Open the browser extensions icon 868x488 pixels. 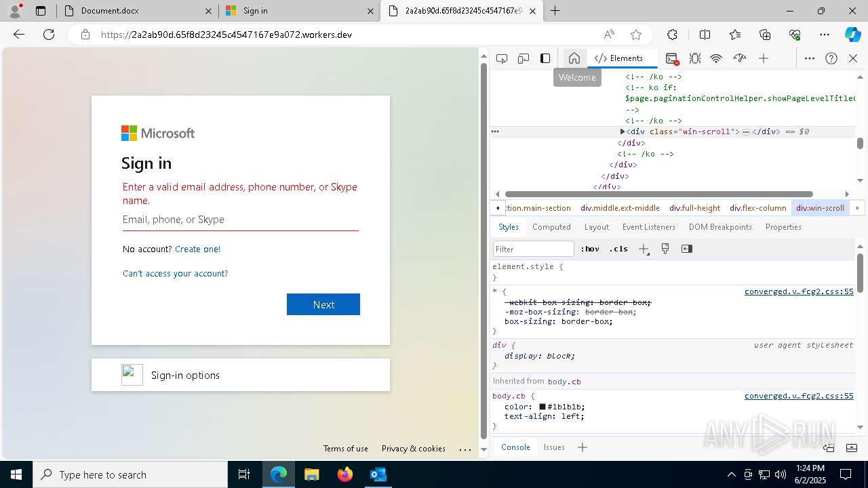point(672,35)
